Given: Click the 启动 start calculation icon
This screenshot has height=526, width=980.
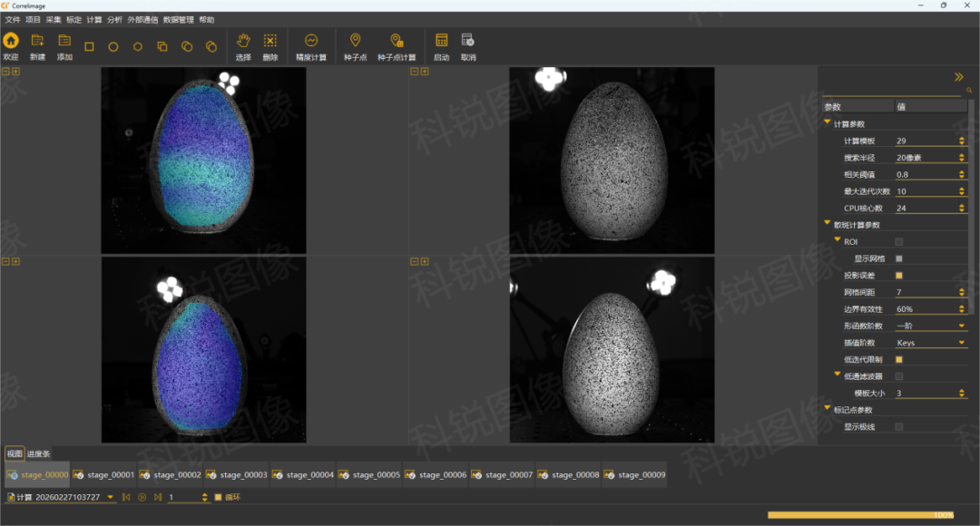Looking at the screenshot, I should (x=441, y=41).
